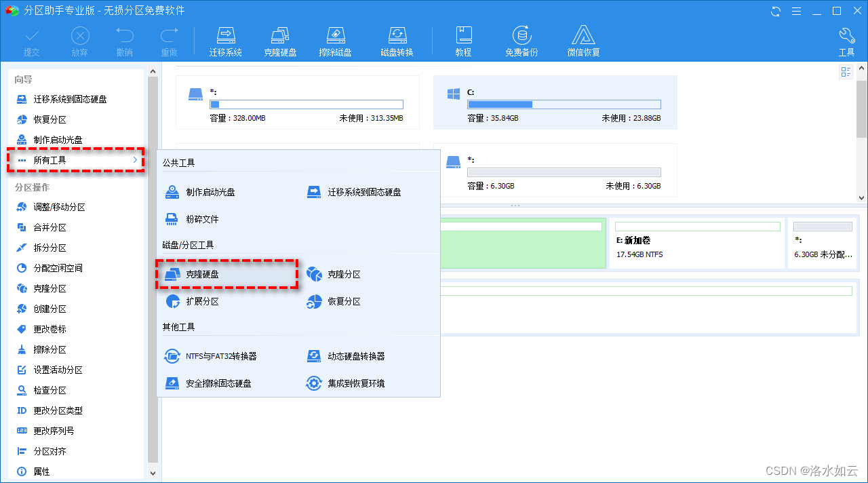Refresh the disk list using the refresh icon
Image resolution: width=868 pixels, height=483 pixels.
point(774,11)
